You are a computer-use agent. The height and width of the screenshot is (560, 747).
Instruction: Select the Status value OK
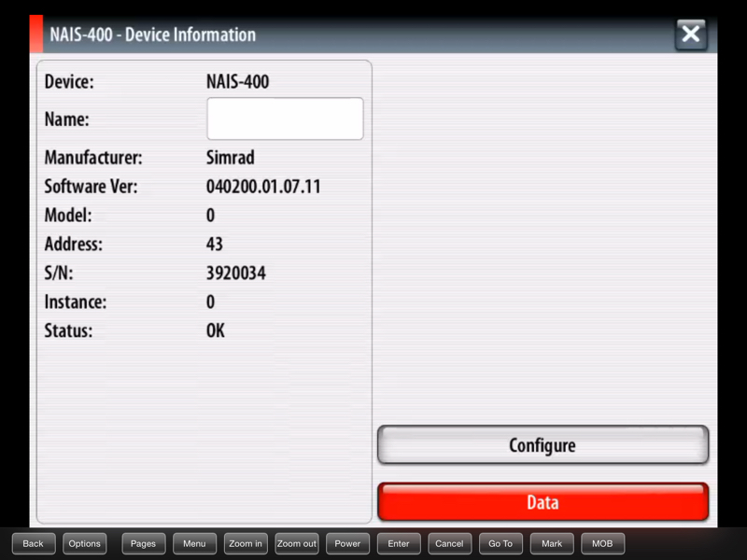tap(216, 330)
